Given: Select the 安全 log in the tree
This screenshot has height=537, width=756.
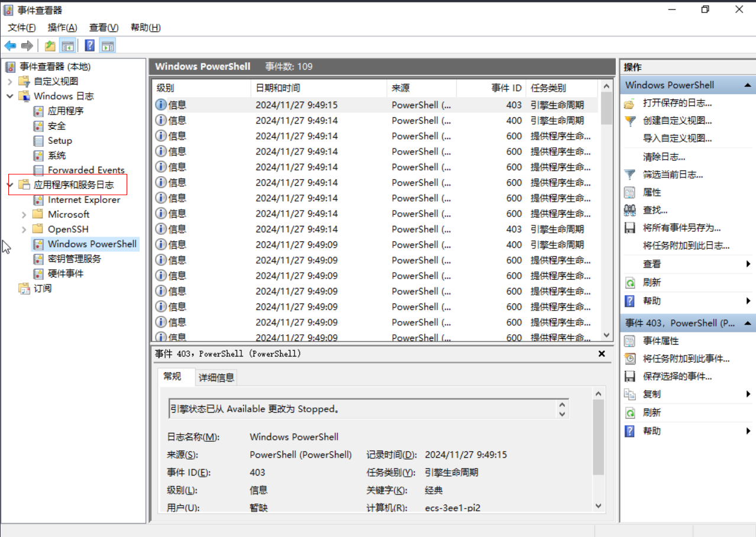Looking at the screenshot, I should point(57,125).
